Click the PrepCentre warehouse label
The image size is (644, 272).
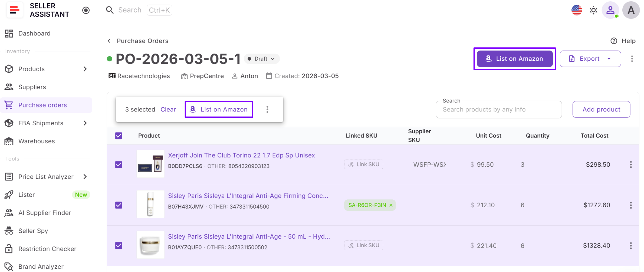click(x=207, y=76)
